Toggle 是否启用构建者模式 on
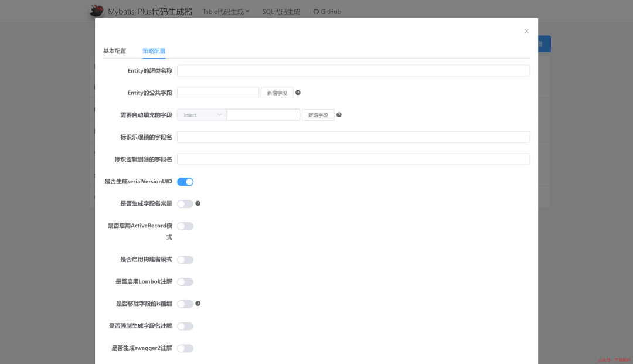Viewport: 633px width, 364px height. 185,259
